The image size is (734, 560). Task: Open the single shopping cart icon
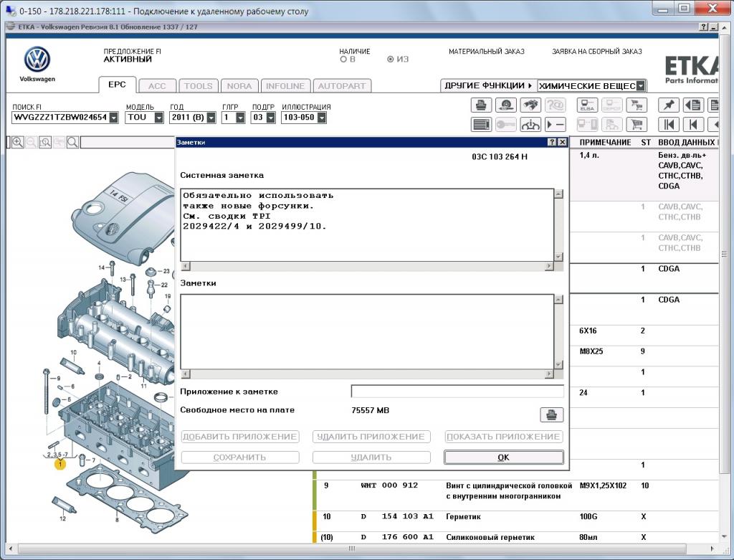click(637, 125)
